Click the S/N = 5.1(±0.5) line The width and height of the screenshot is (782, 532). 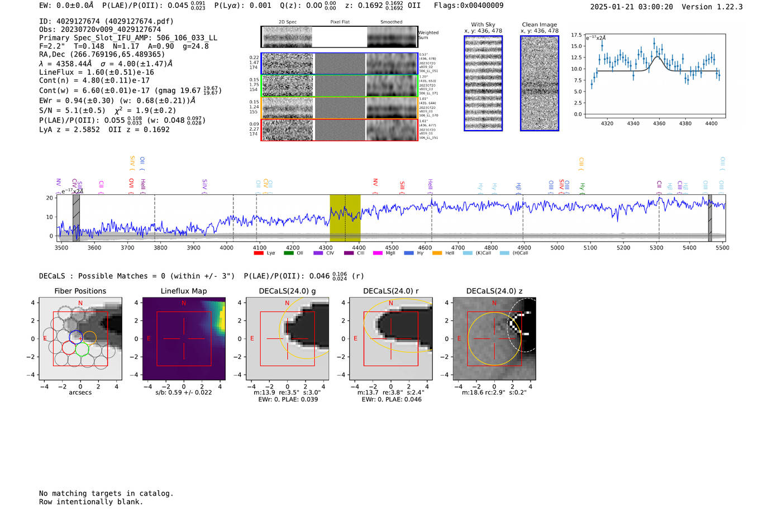point(108,110)
